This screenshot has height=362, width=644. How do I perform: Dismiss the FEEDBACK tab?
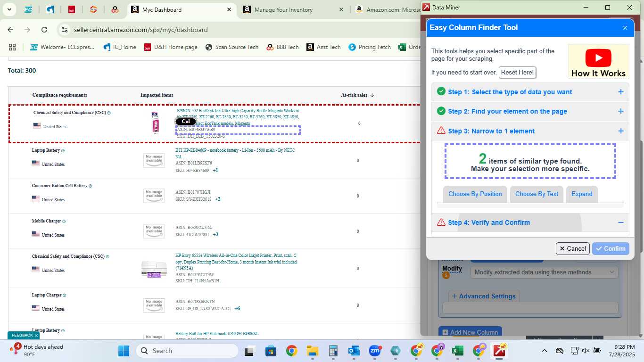(36, 336)
